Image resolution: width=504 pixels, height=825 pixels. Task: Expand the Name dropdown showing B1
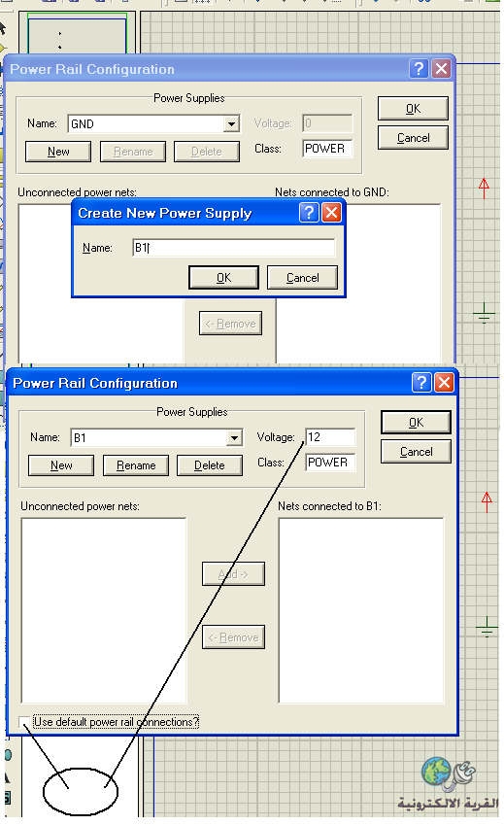coord(234,437)
